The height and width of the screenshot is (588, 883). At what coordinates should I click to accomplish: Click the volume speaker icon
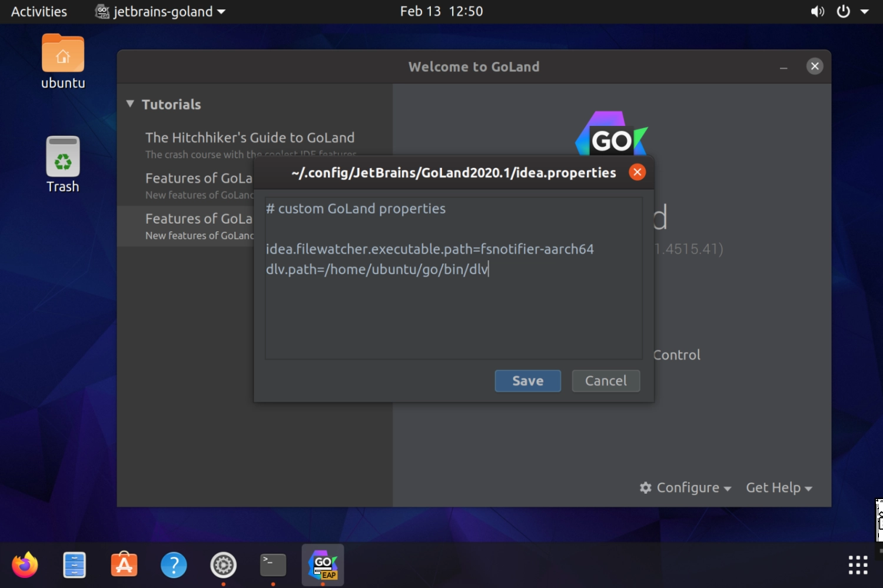[817, 11]
